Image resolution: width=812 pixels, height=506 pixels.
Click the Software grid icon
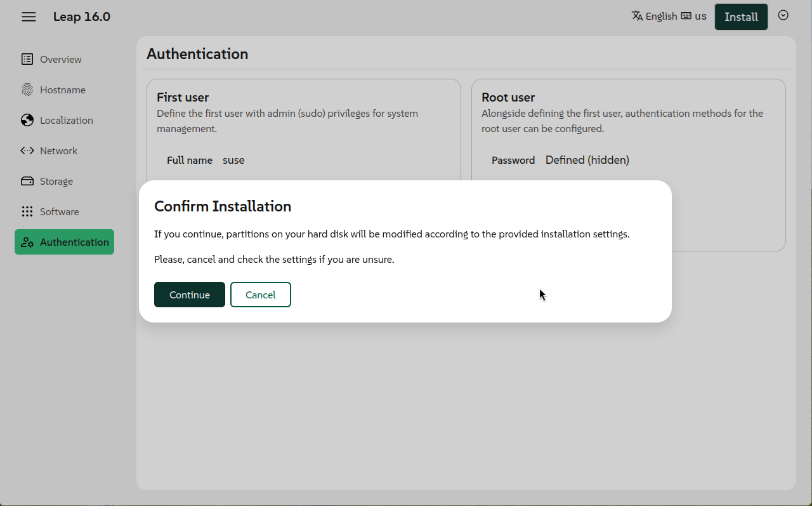tap(27, 211)
